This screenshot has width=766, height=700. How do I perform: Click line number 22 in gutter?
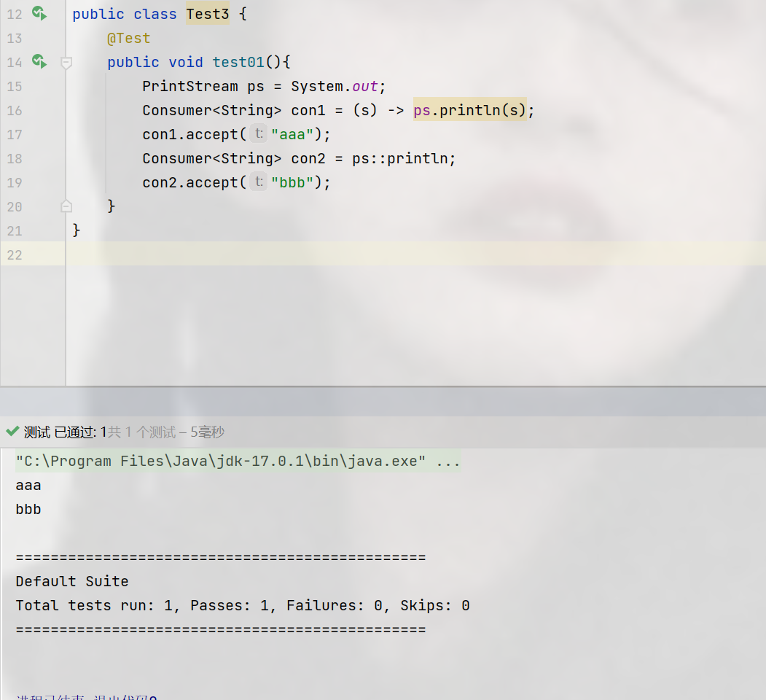pos(15,254)
